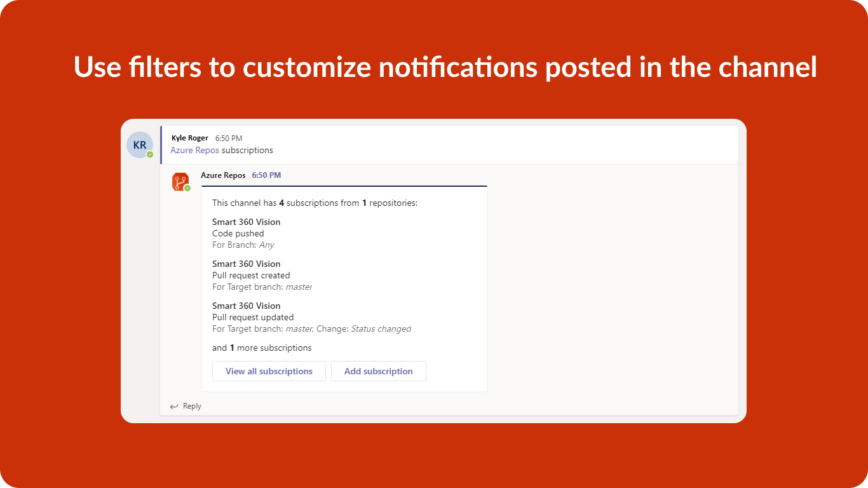
Task: Select the Pull request updated entry
Action: pyautogui.click(x=253, y=317)
